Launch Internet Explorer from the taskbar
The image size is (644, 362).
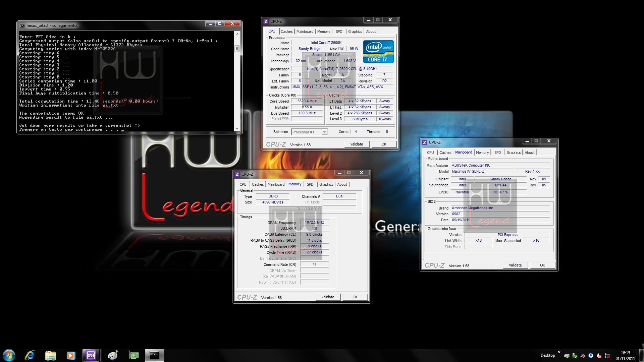[x=30, y=355]
